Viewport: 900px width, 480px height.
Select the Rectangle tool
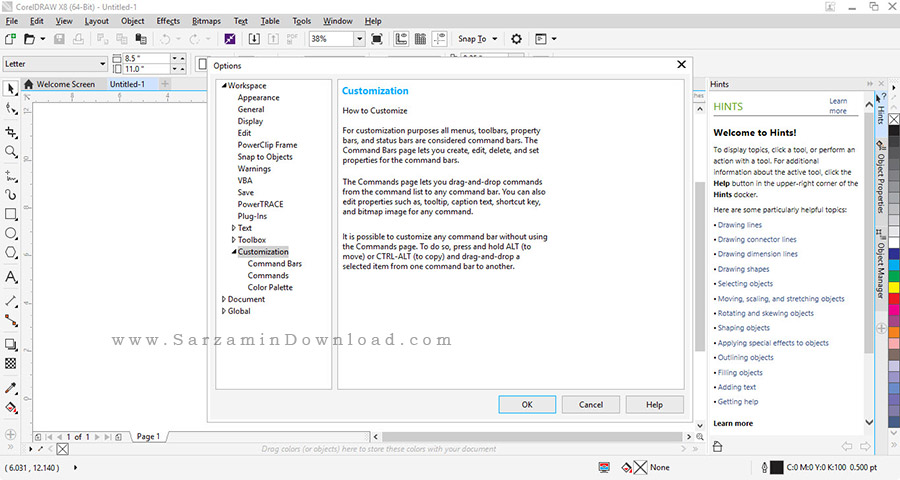pyautogui.click(x=10, y=214)
